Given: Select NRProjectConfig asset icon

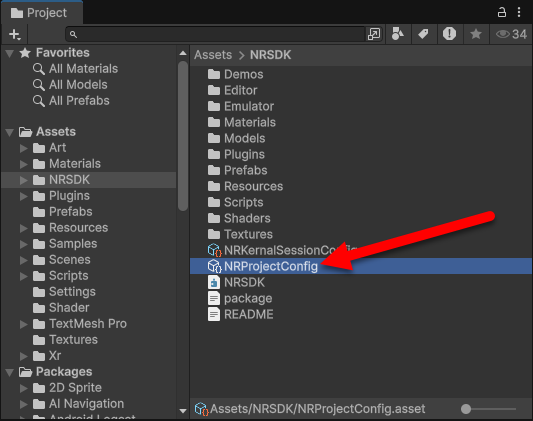Looking at the screenshot, I should coord(214,266).
